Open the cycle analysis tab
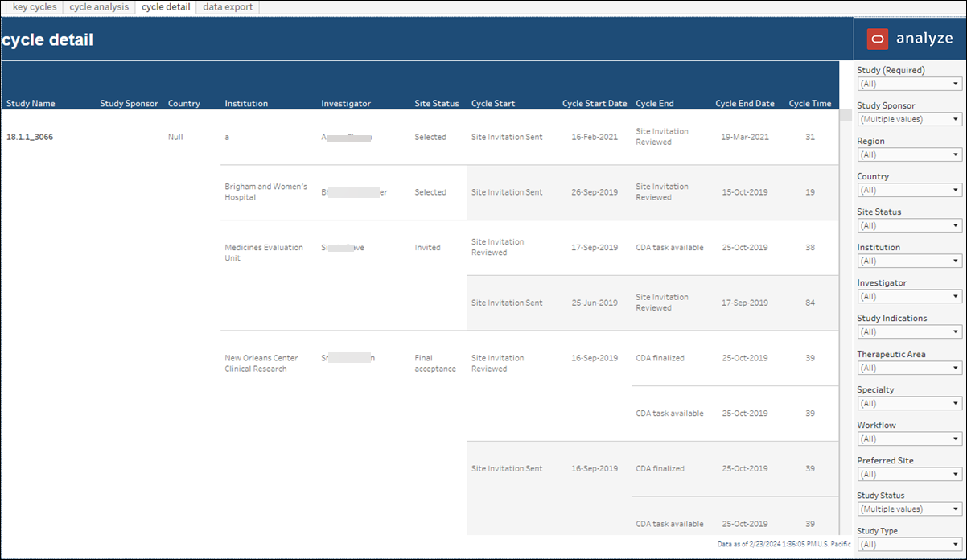This screenshot has height=560, width=967. pyautogui.click(x=99, y=7)
